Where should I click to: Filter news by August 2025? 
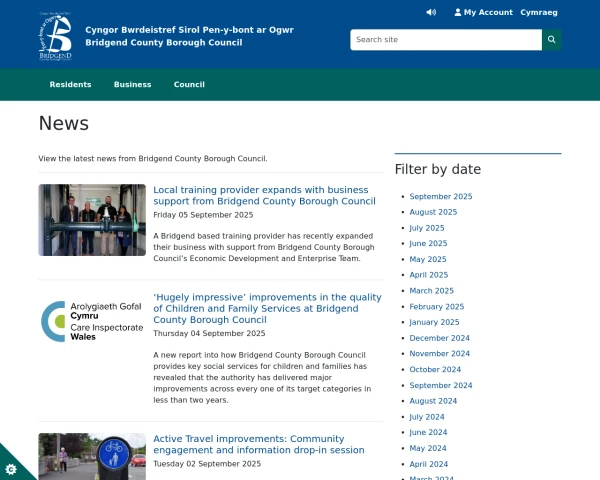[433, 212]
